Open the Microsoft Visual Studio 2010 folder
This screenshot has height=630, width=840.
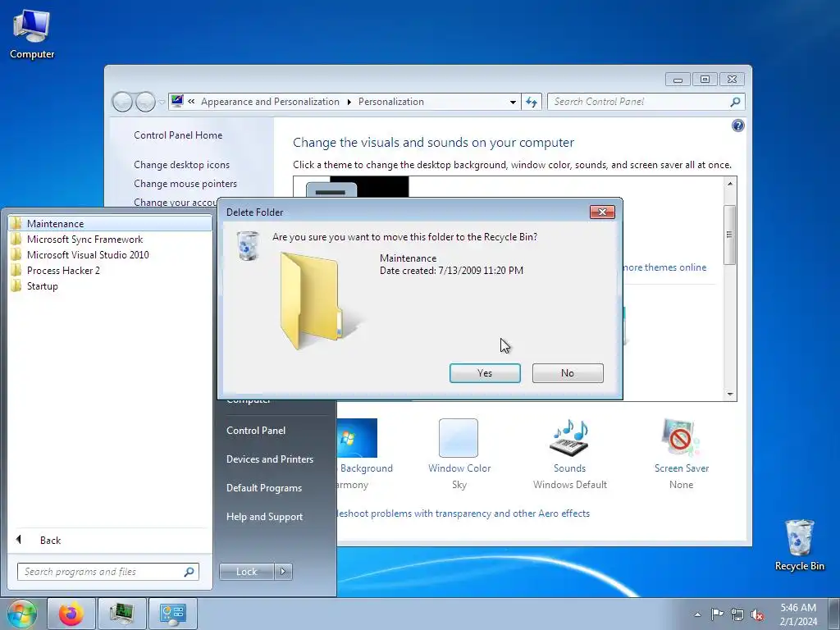tap(110, 254)
